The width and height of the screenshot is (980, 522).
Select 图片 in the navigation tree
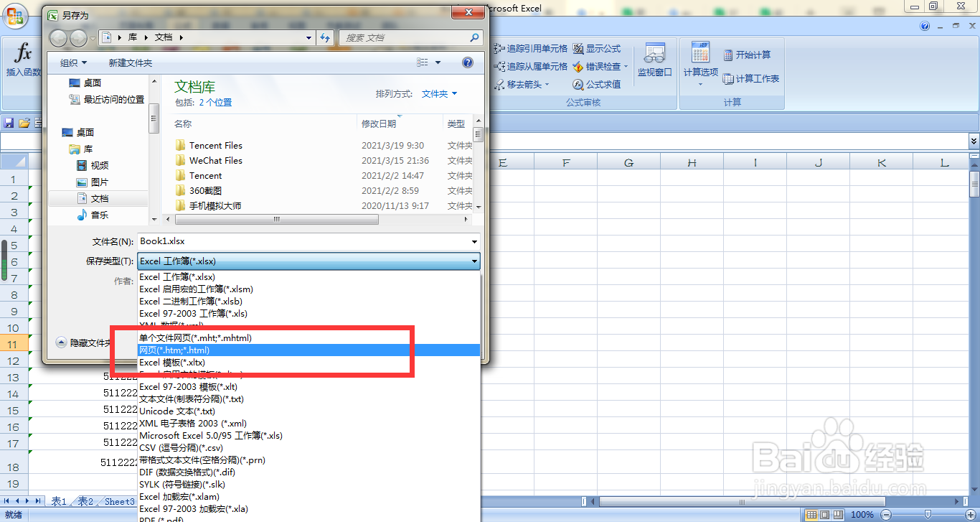[93, 182]
